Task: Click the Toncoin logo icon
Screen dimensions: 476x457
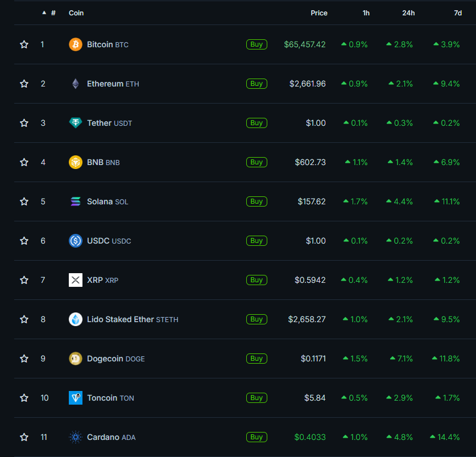Action: click(x=76, y=398)
